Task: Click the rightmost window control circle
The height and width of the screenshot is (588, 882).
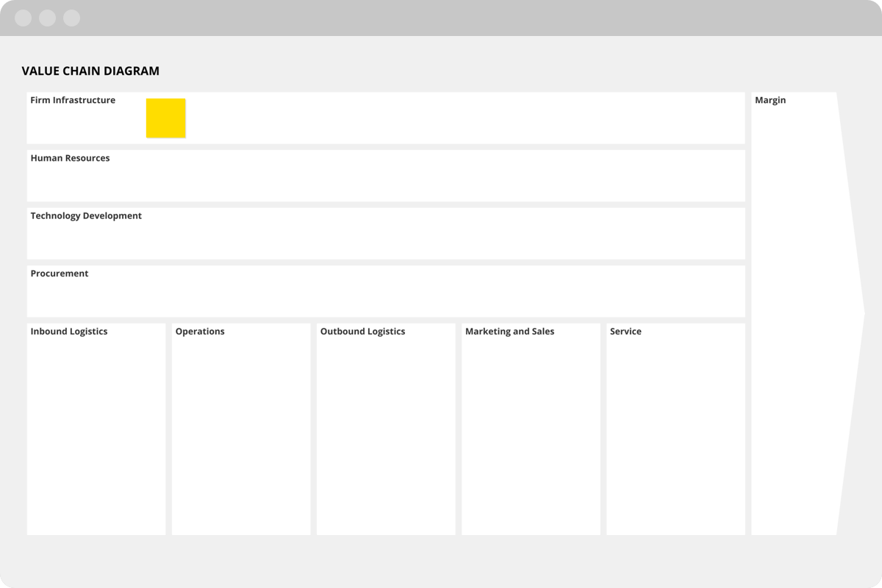Action: click(x=71, y=18)
